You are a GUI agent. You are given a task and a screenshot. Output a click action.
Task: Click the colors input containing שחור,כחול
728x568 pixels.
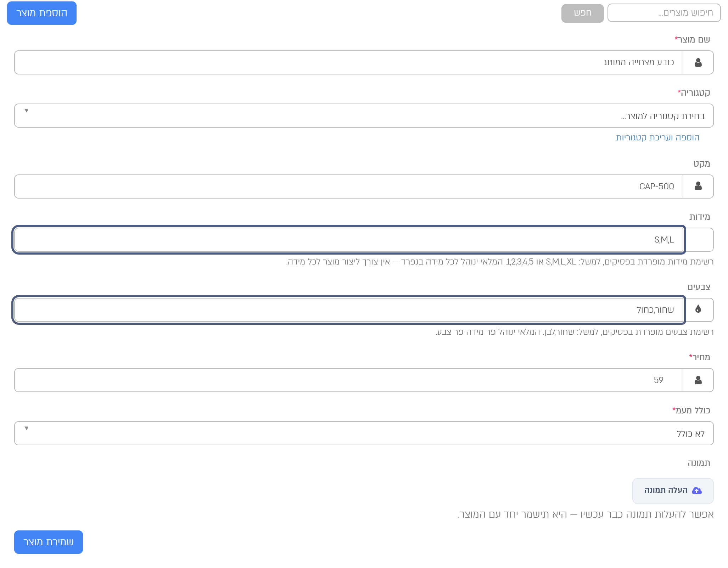[349, 310]
